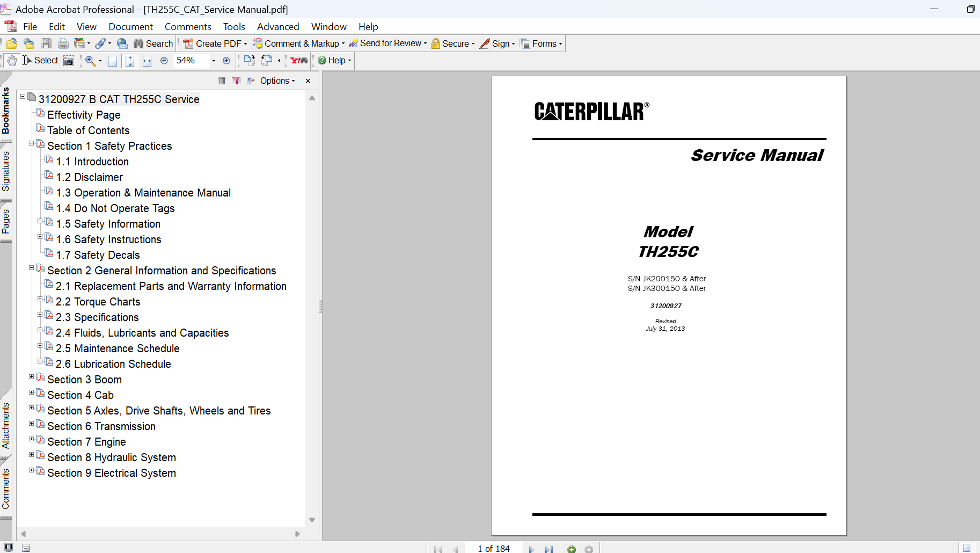Open the Sign dropdown menu

(498, 43)
